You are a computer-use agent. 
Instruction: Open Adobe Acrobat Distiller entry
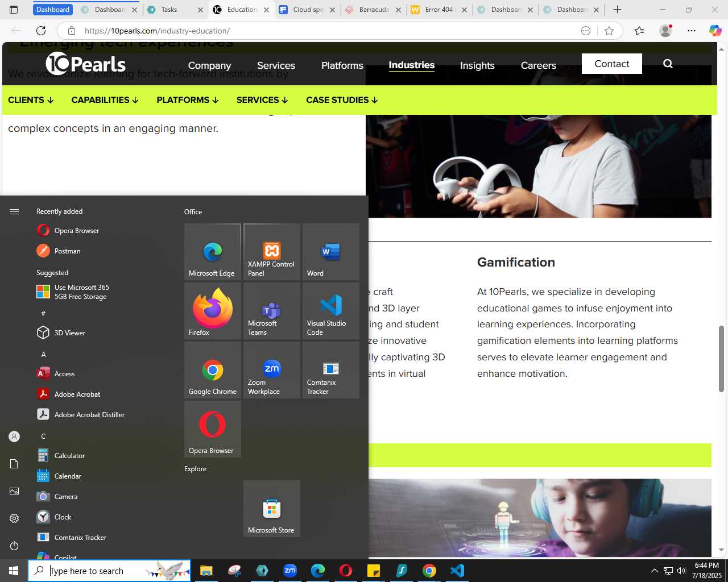(89, 415)
